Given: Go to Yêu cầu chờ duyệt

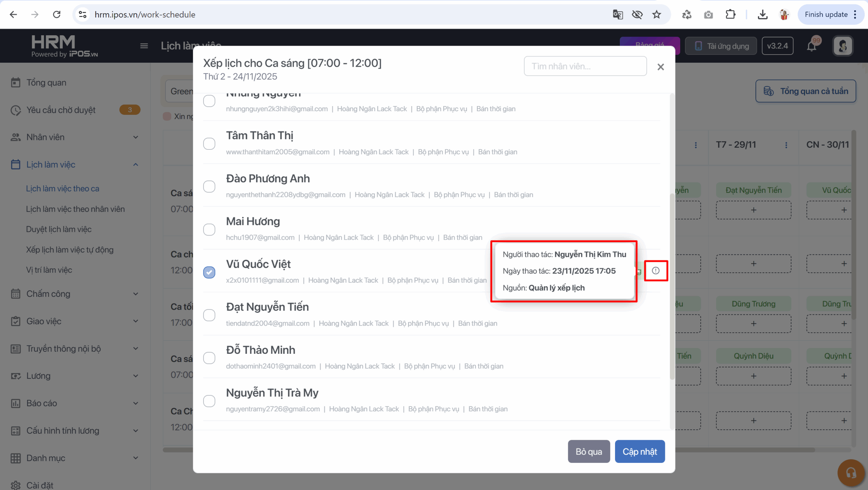Looking at the screenshot, I should click(x=61, y=110).
